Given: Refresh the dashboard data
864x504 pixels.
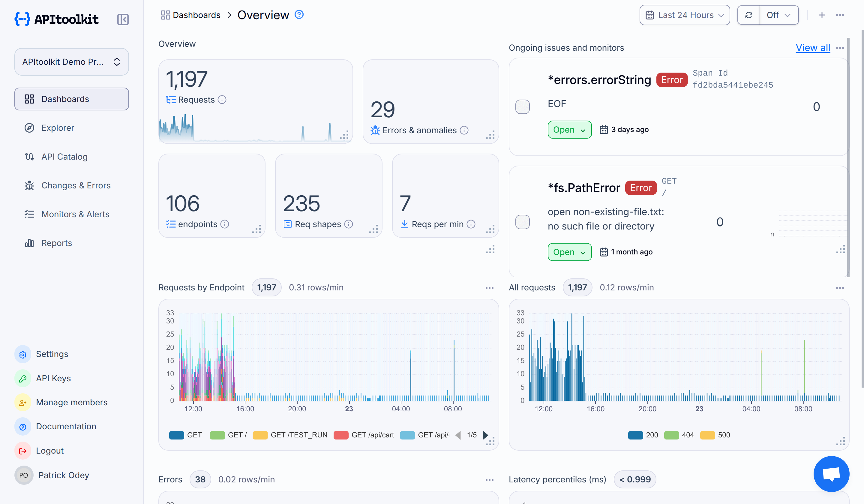Looking at the screenshot, I should coord(748,15).
